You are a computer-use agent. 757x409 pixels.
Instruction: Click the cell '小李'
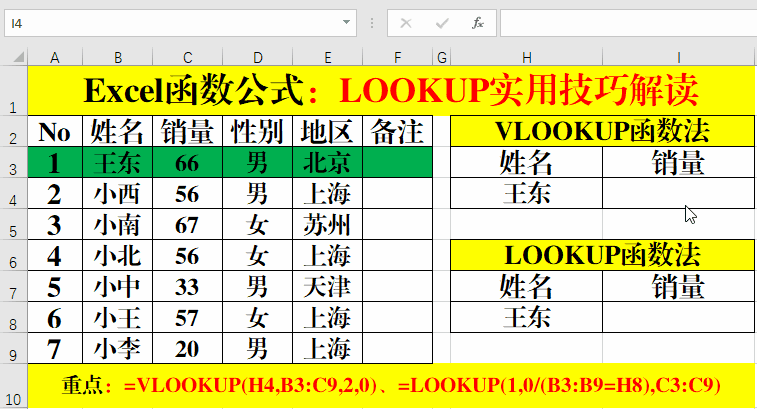coord(118,348)
